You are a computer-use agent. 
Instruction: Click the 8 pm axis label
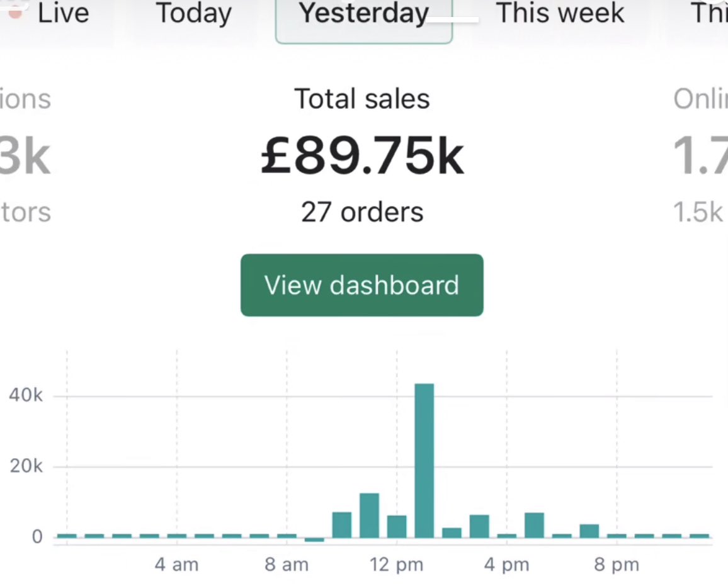click(x=617, y=564)
